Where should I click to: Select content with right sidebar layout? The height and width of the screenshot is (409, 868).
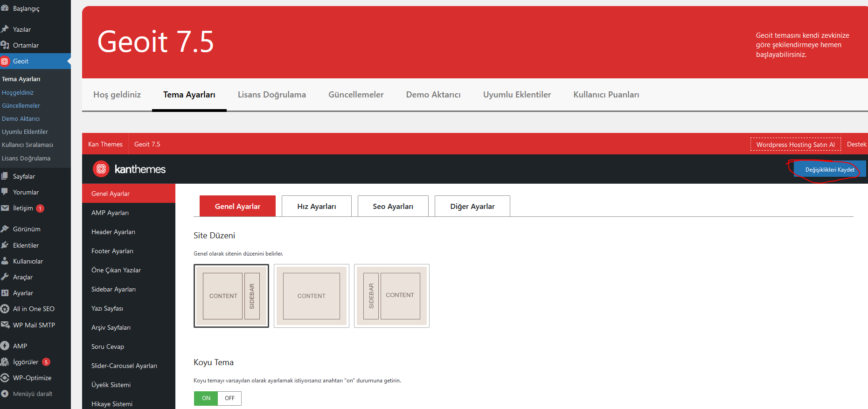click(x=231, y=296)
